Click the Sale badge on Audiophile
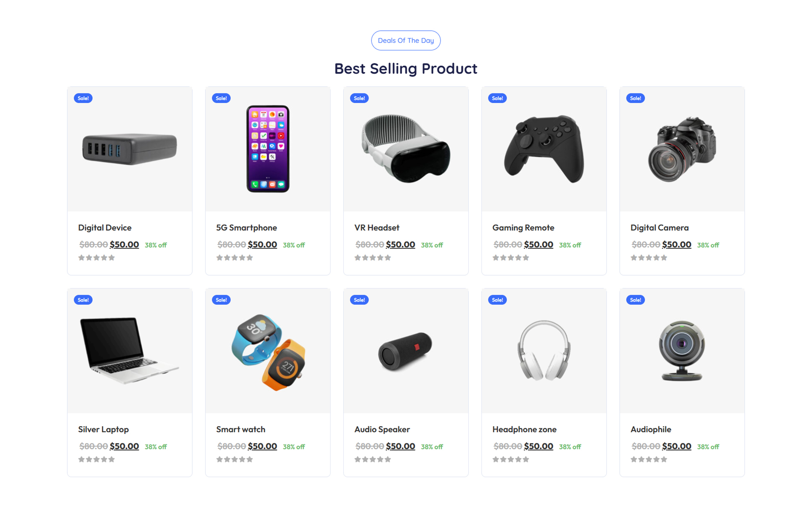Screen dimensions: 812x505 coord(635,300)
